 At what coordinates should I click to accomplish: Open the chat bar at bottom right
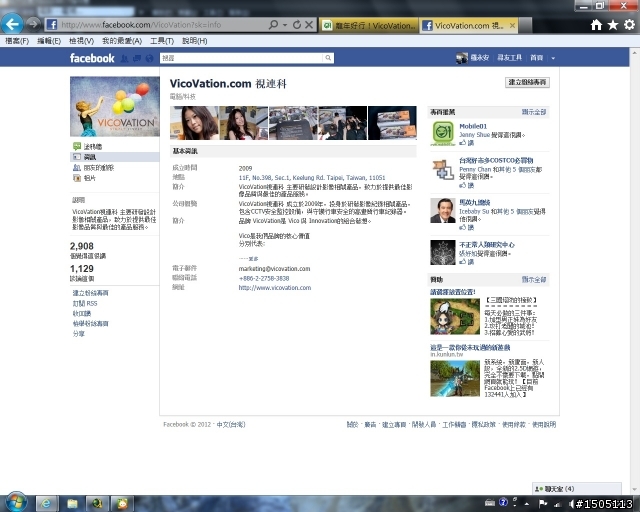pos(577,488)
